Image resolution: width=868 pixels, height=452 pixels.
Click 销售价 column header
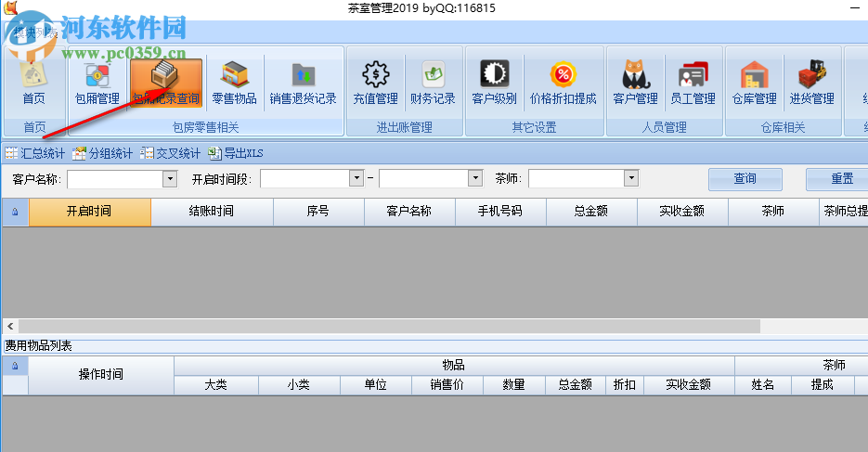click(x=447, y=385)
